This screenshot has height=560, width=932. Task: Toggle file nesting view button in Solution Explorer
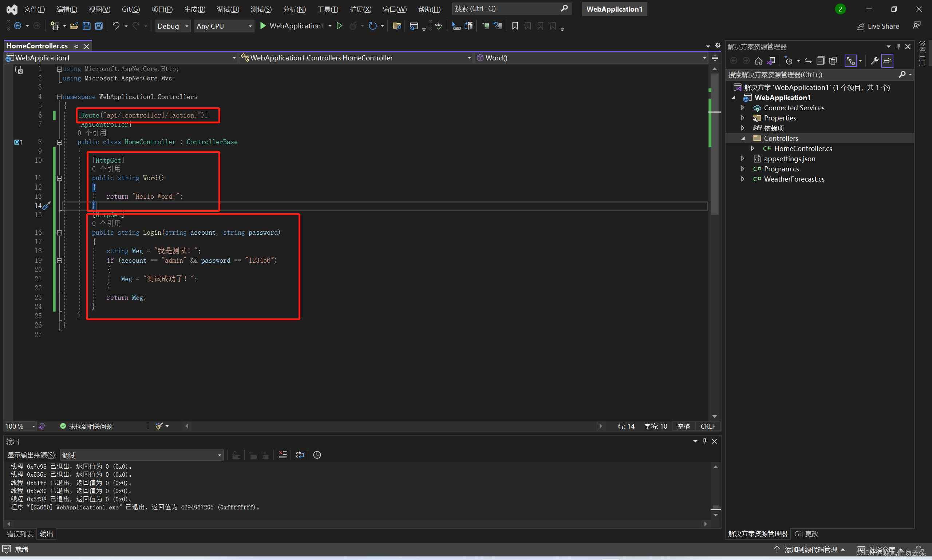pos(850,61)
